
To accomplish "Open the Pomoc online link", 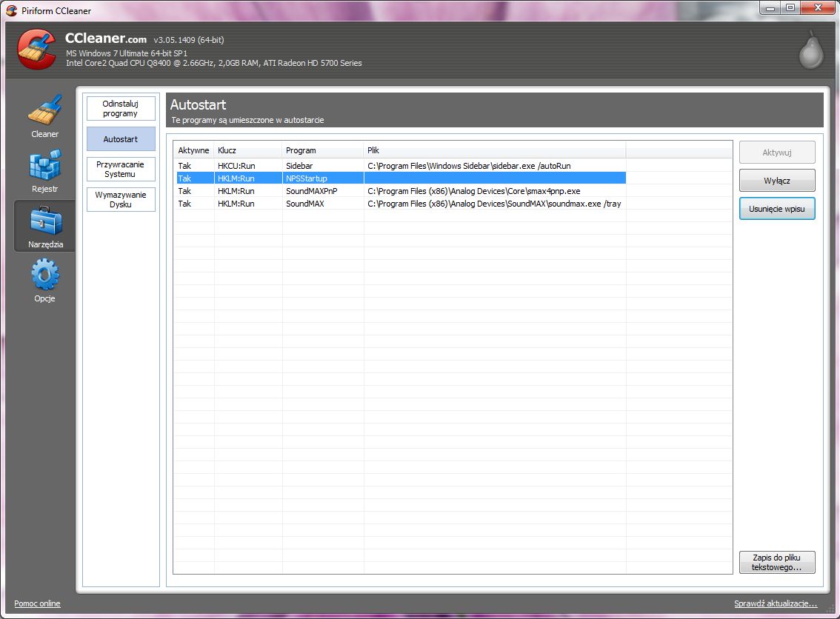I will (x=37, y=603).
